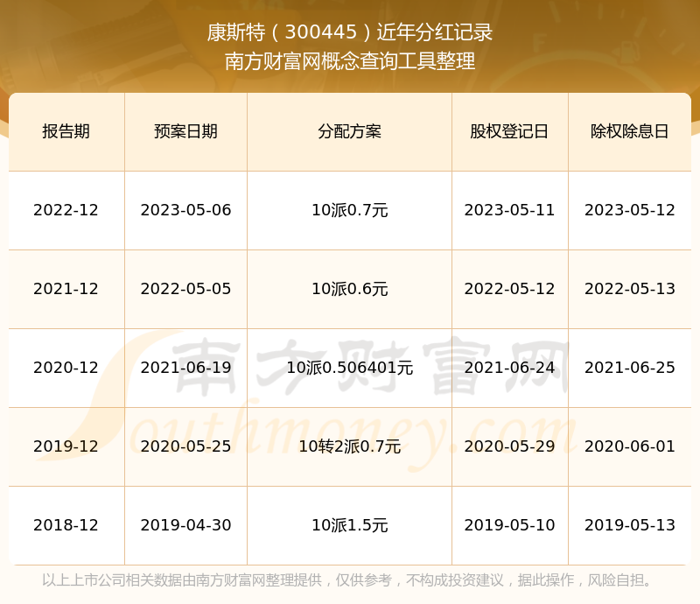
Task: Click the plan cell 10派0.7元
Action: point(349,210)
